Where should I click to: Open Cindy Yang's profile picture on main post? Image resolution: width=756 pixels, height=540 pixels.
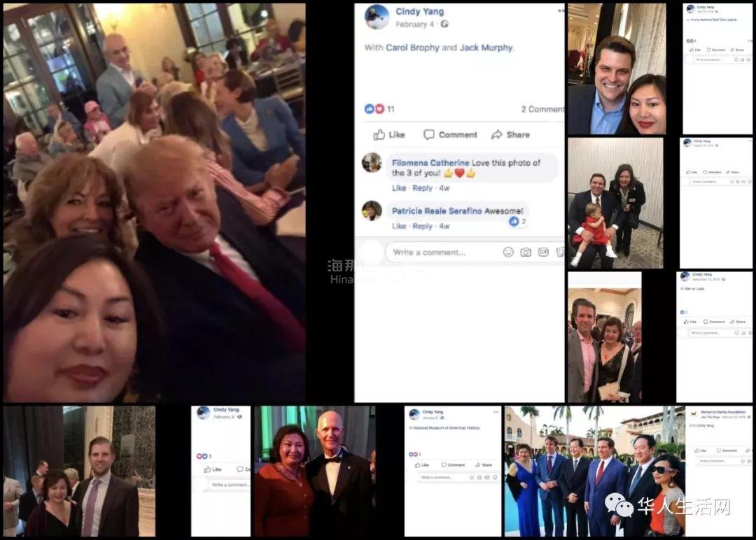click(377, 17)
